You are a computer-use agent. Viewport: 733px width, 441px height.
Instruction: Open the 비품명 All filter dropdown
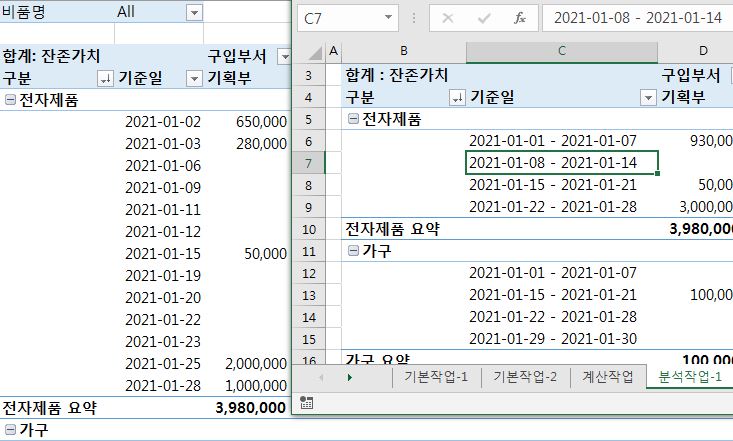tap(194, 12)
